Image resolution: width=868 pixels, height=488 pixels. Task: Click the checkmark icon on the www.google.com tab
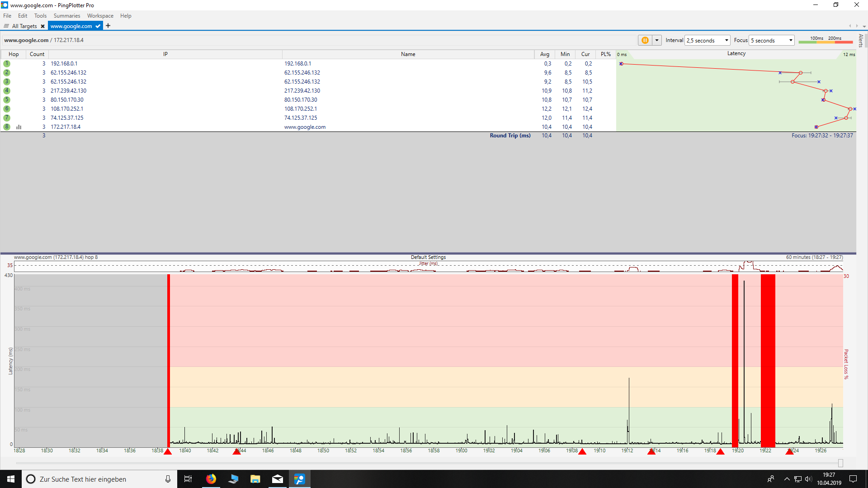98,26
